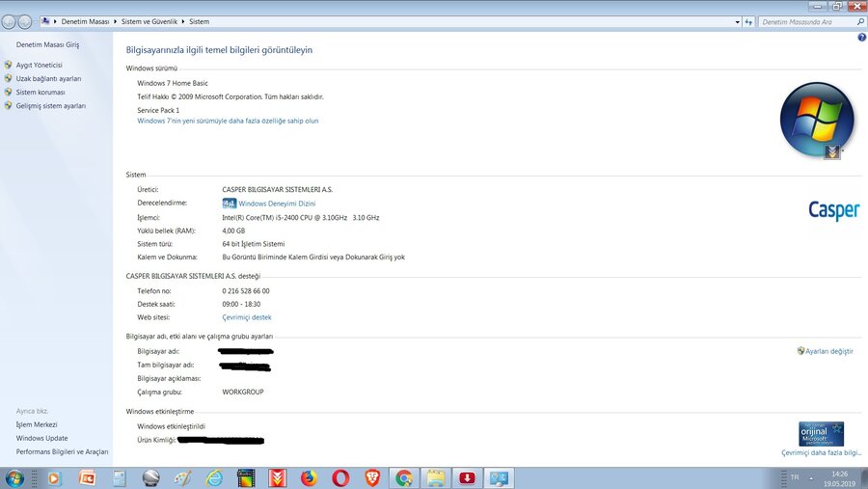Screen dimensions: 868x489
Task: Click the forward navigation arrow
Action: (x=24, y=21)
